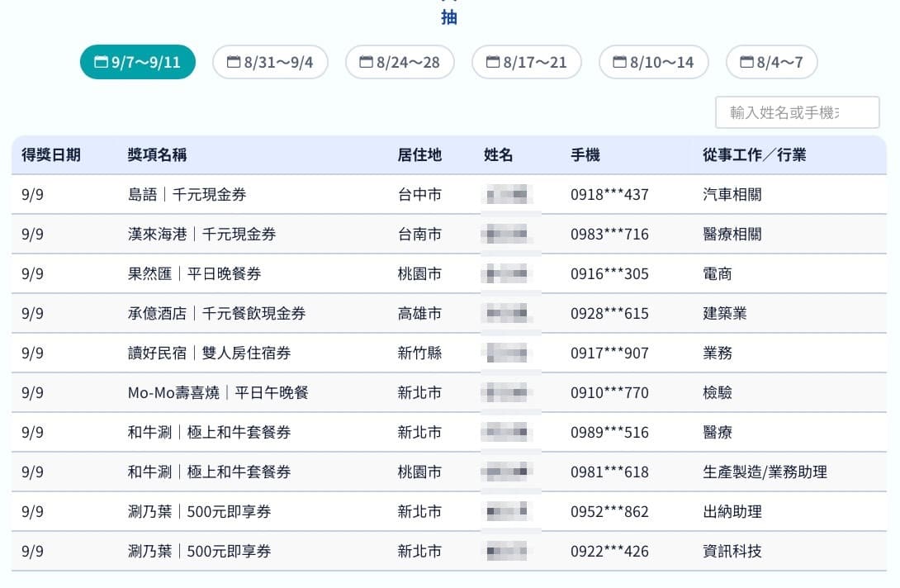Click phone number 0917***907

[x=609, y=353]
